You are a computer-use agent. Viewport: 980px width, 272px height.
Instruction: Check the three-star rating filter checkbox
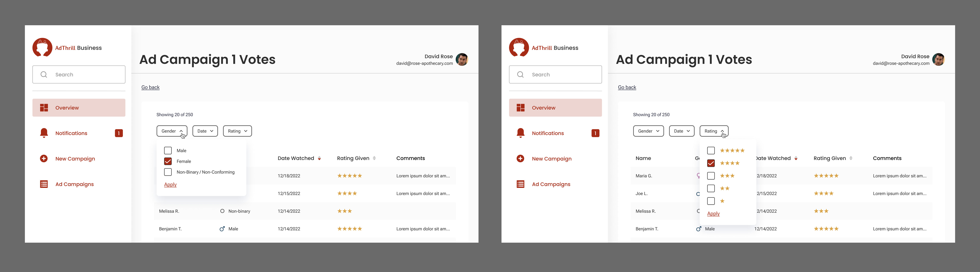[711, 176]
